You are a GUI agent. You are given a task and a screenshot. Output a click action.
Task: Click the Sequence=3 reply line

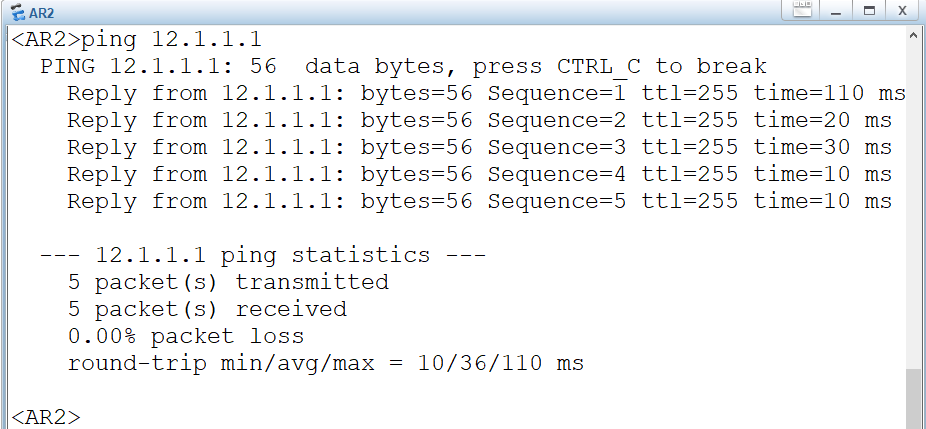[x=479, y=148]
